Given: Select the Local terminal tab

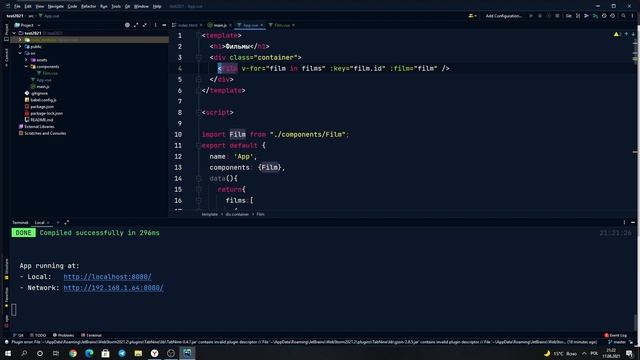Looking at the screenshot, I should (x=40, y=222).
